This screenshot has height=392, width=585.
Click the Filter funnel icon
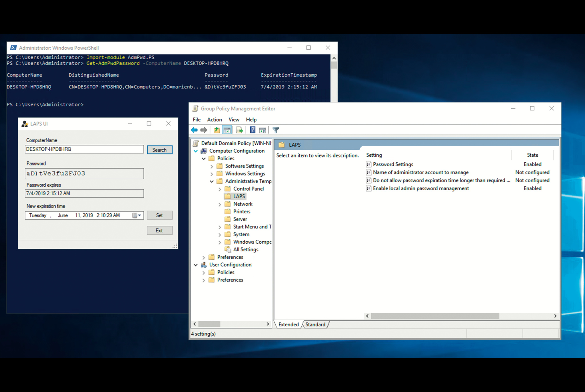(x=276, y=130)
